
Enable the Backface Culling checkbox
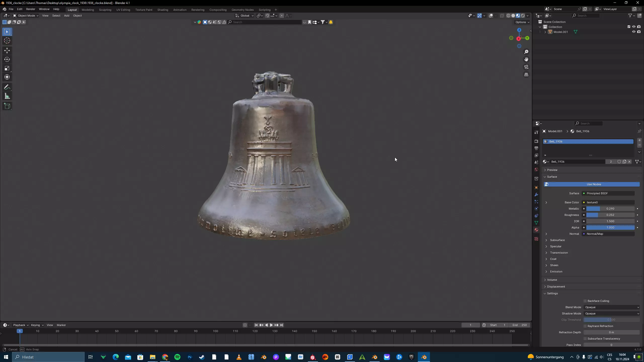click(585, 301)
